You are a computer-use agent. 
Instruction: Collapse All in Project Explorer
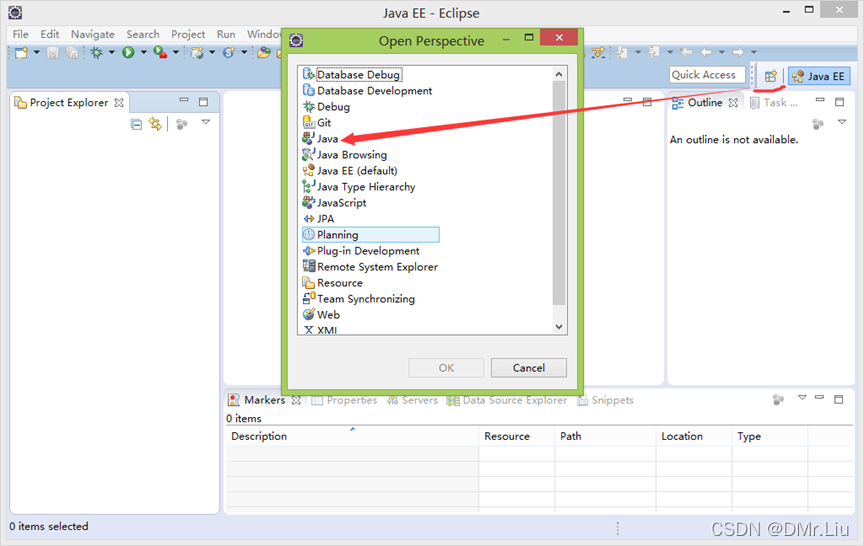tap(136, 124)
